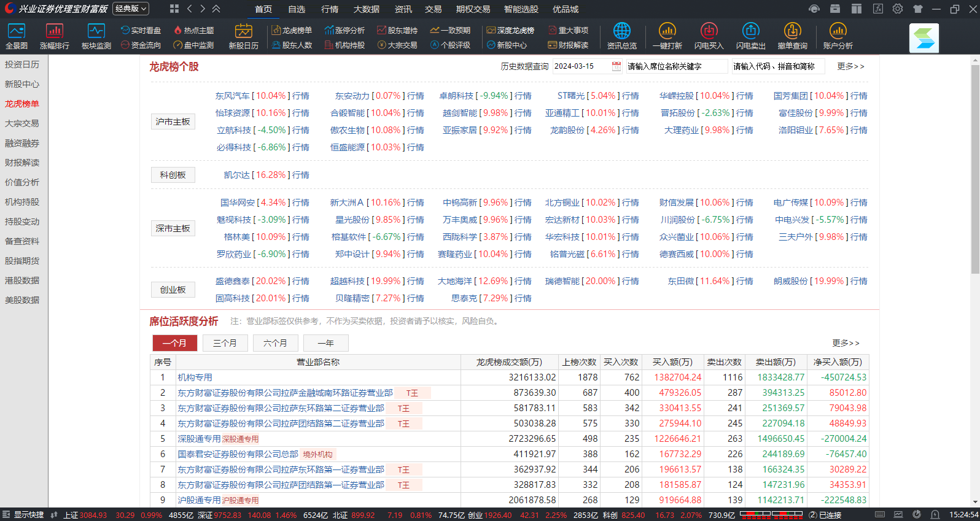Open 投资日历 in left sidebar
The width and height of the screenshot is (980, 521).
click(x=22, y=64)
